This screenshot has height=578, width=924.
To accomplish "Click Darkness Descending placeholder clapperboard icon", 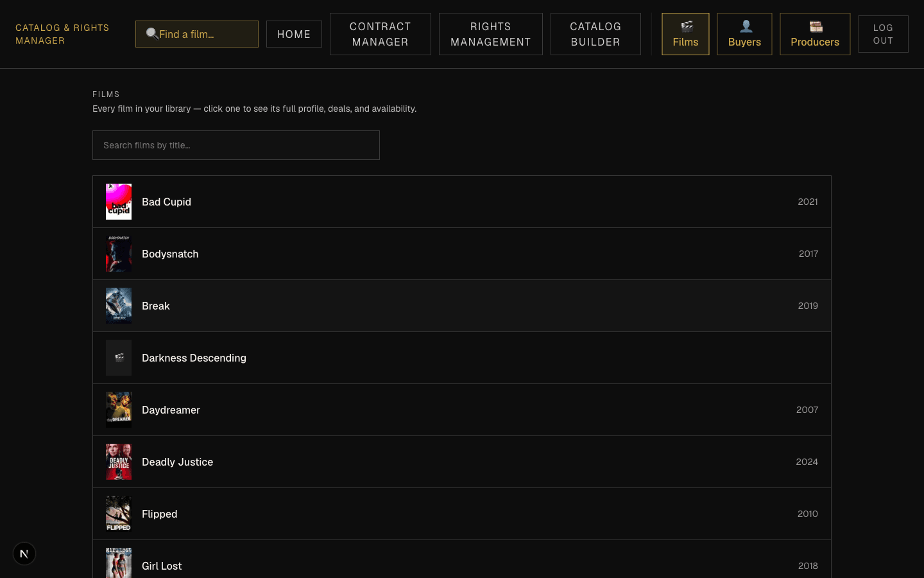I will point(119,358).
